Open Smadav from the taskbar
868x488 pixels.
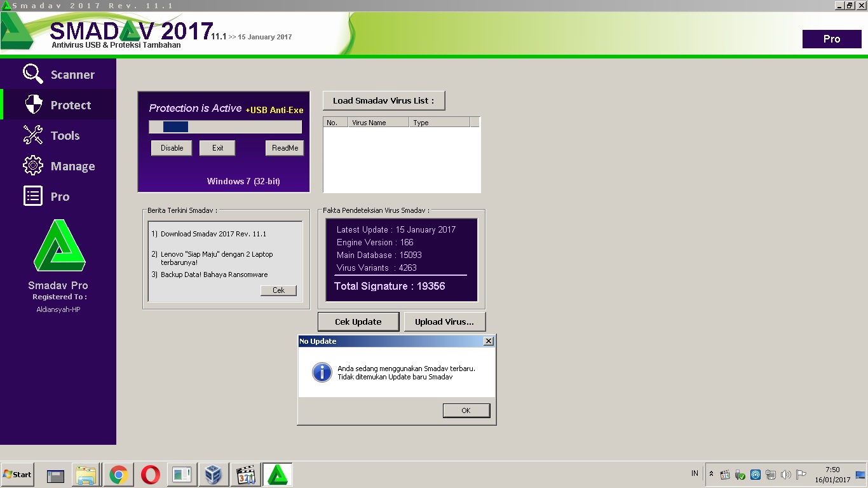pos(277,475)
